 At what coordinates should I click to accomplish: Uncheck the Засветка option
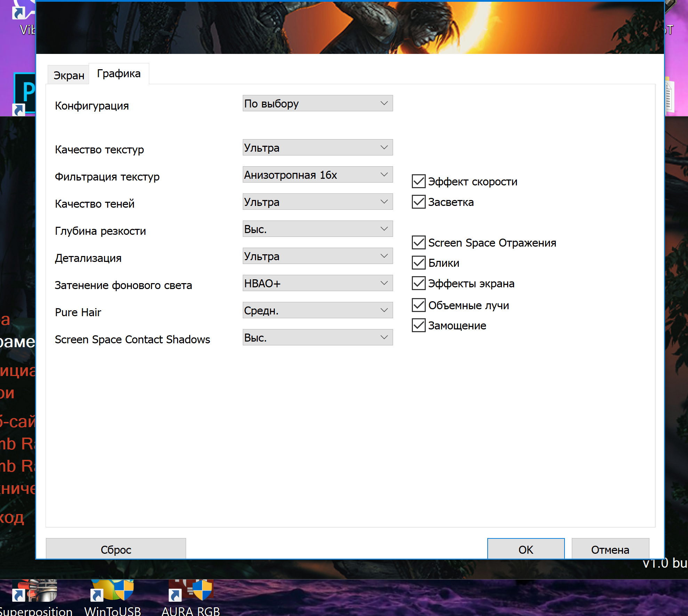(x=419, y=202)
